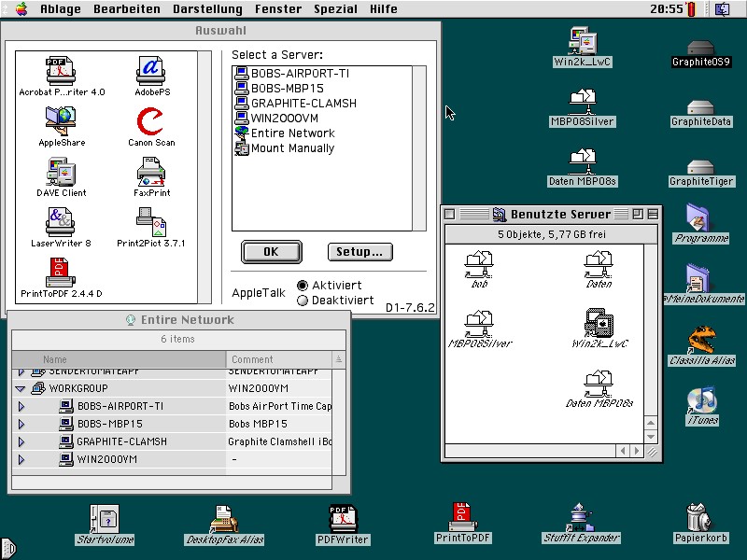Click scroll-right arrow in Benutzte Server
This screenshot has width=747, height=560.
[x=637, y=451]
